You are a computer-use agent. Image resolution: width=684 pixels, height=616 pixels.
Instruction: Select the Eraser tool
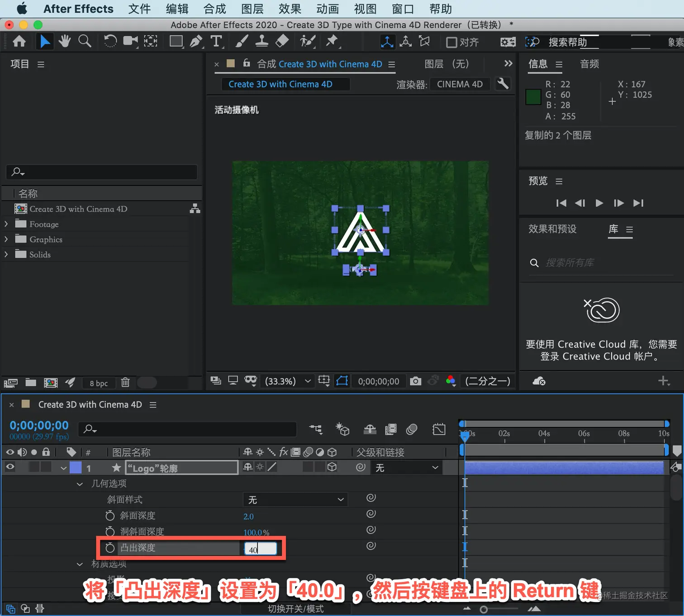point(282,42)
